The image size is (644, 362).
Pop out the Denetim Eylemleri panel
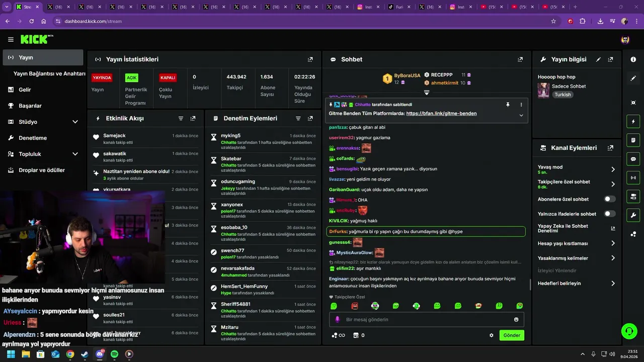point(310,119)
